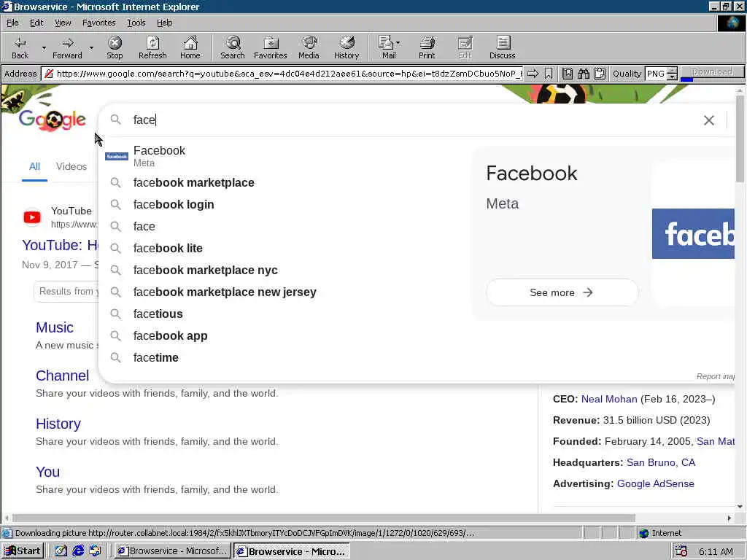
Task: Go back with the Back toolbar button
Action: click(20, 47)
